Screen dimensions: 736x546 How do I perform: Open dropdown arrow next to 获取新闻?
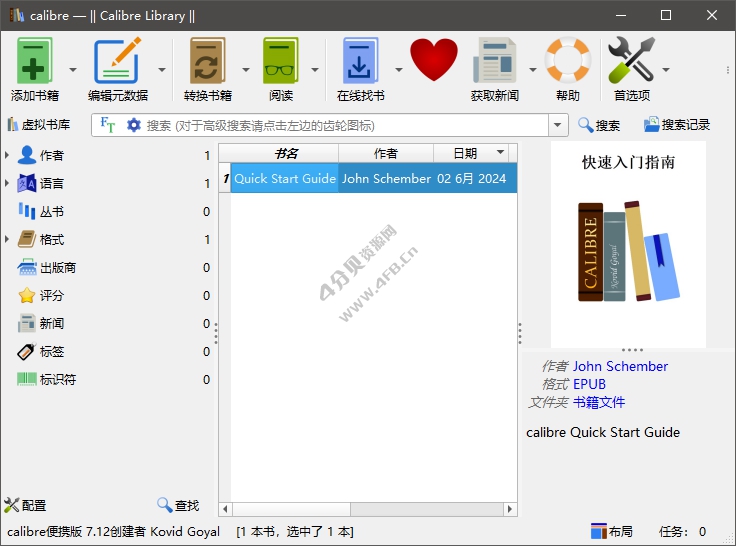(533, 70)
